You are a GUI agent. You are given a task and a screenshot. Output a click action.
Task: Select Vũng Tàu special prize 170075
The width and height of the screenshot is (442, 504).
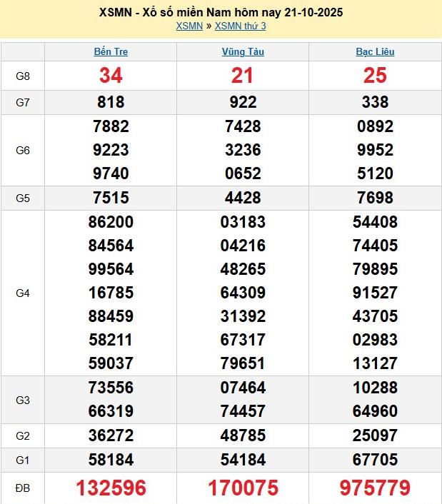(x=243, y=488)
